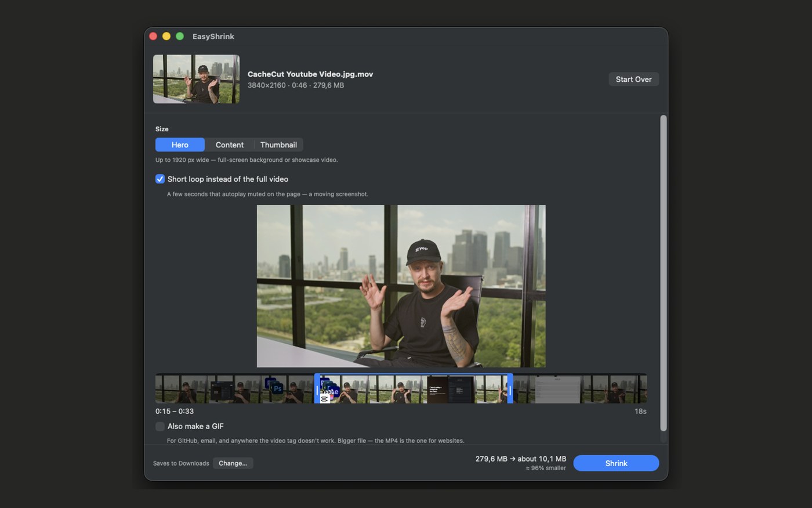Viewport: 812px width, 508px height.
Task: Choose the Thumbnail size option
Action: click(278, 145)
